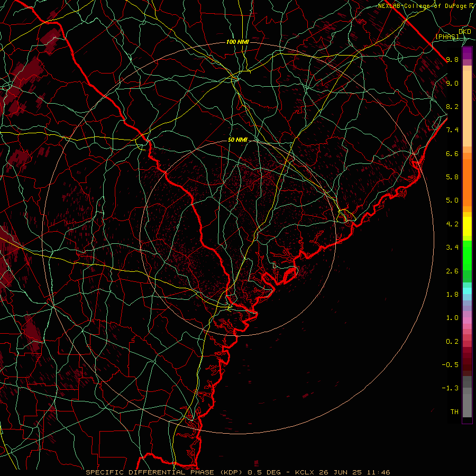This screenshot has height=476, width=476.
Task: Click the 2.6 scale value
Action: 452,271
